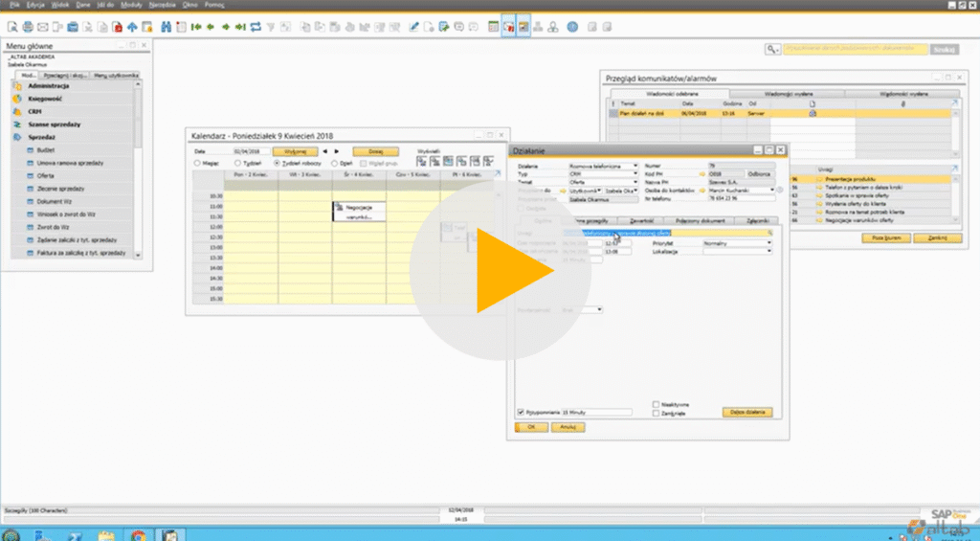
Task: Click the pencil form settings icon
Action: (413, 27)
